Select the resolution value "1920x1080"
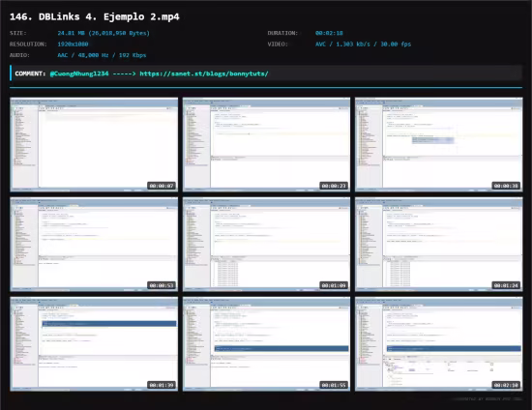532x410 pixels. [x=73, y=44]
